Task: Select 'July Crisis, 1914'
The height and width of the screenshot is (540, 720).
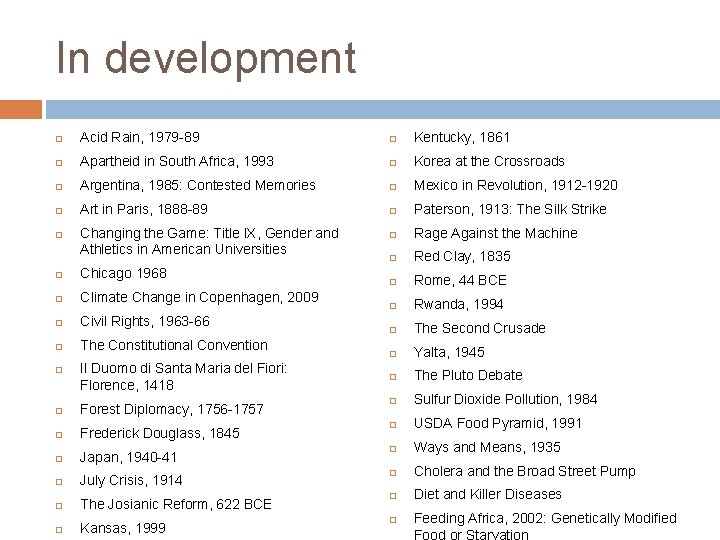Action: (x=131, y=481)
